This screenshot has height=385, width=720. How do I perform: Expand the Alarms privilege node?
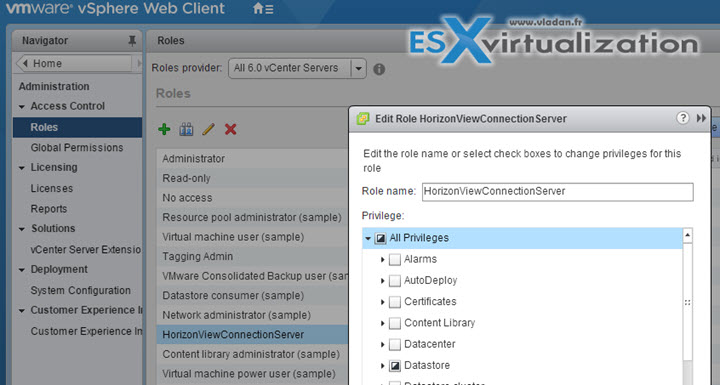pos(382,260)
